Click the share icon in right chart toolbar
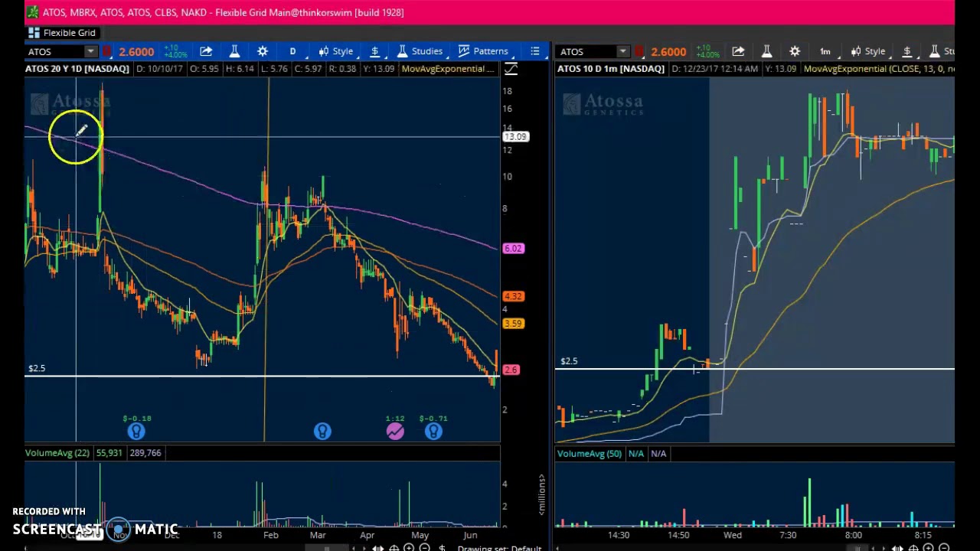The width and height of the screenshot is (980, 551). pos(738,51)
